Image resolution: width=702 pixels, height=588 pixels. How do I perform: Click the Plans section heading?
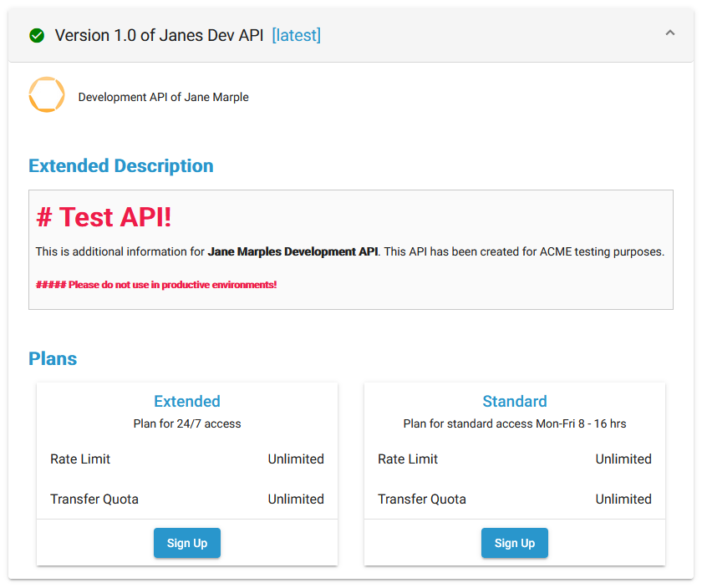53,358
